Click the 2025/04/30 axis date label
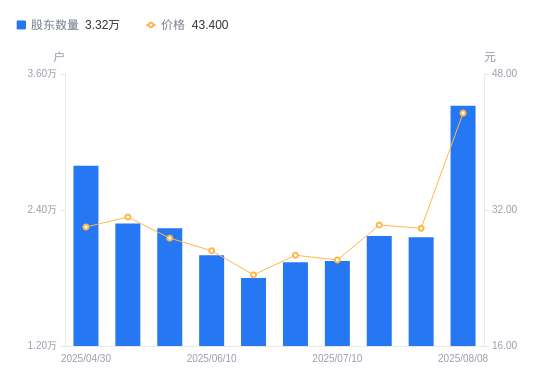This screenshot has width=550, height=381. click(86, 358)
